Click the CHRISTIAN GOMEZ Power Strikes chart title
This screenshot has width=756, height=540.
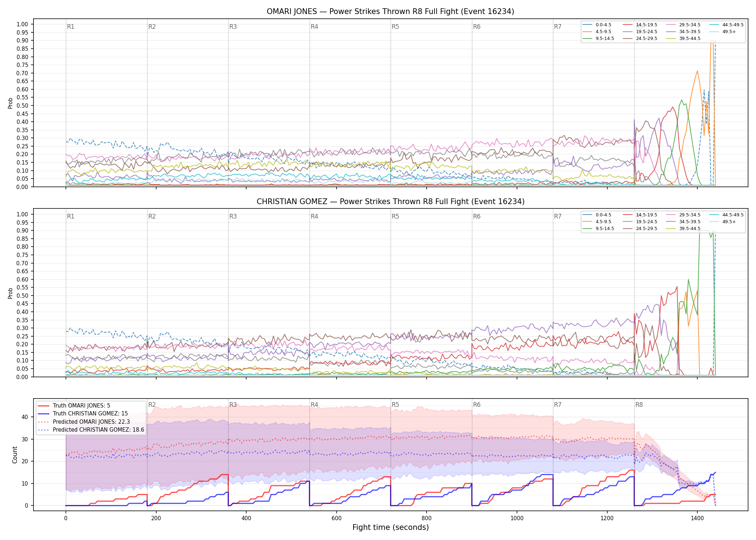coord(390,202)
